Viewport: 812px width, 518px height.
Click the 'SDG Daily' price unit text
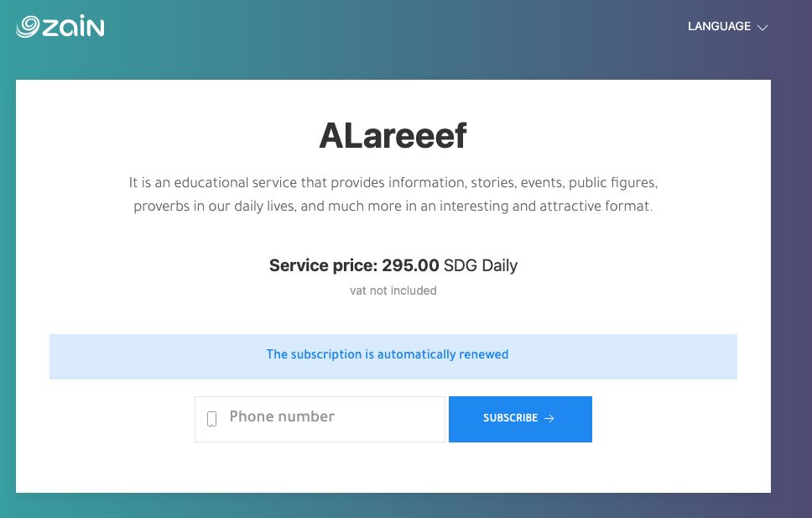pos(481,265)
